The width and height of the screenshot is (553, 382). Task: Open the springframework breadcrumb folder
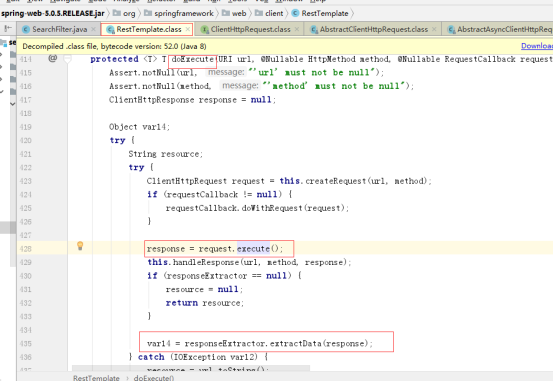pos(184,13)
